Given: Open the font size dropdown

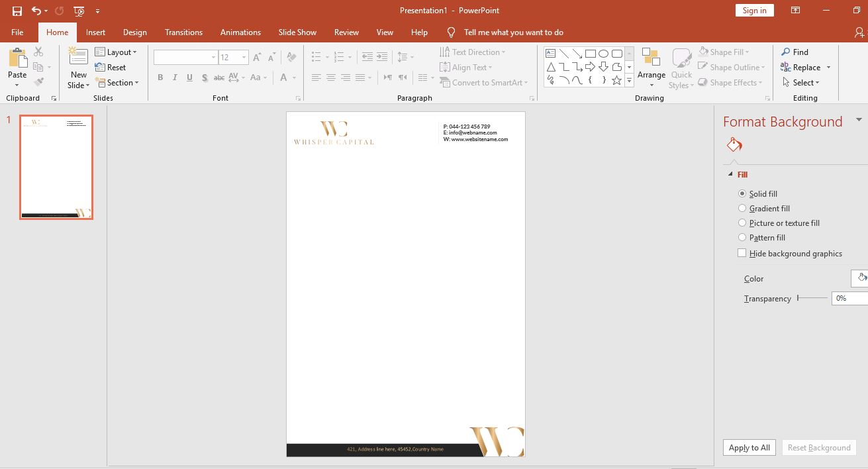Looking at the screenshot, I should click(244, 58).
